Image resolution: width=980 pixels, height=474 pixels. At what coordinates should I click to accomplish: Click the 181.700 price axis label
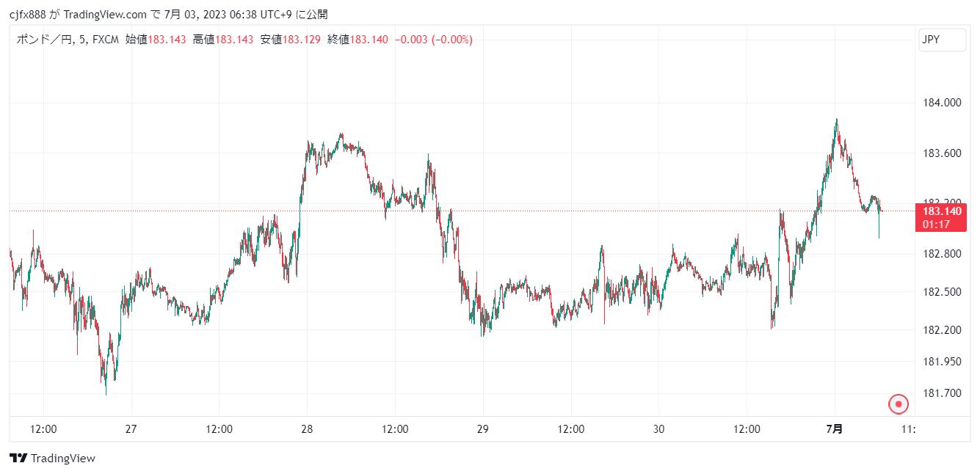pyautogui.click(x=942, y=393)
